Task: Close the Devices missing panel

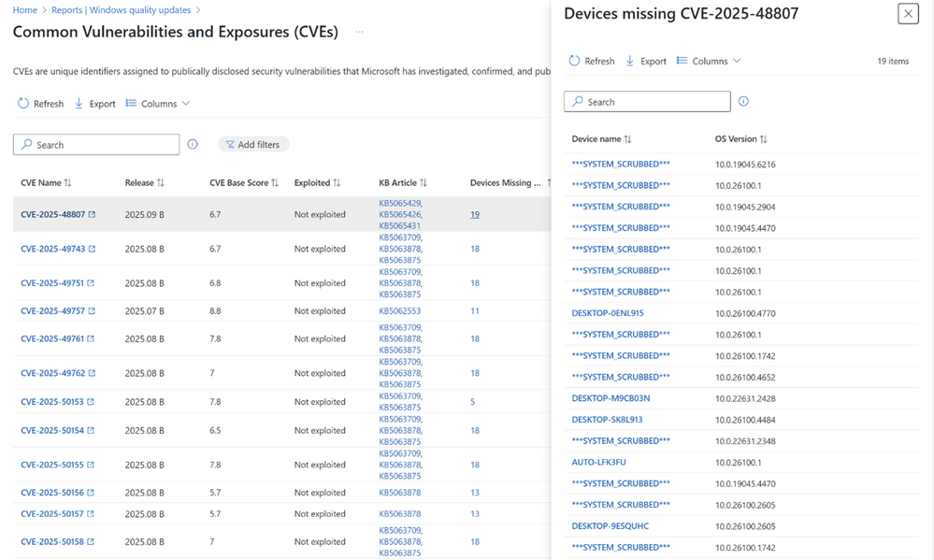Action: point(909,14)
